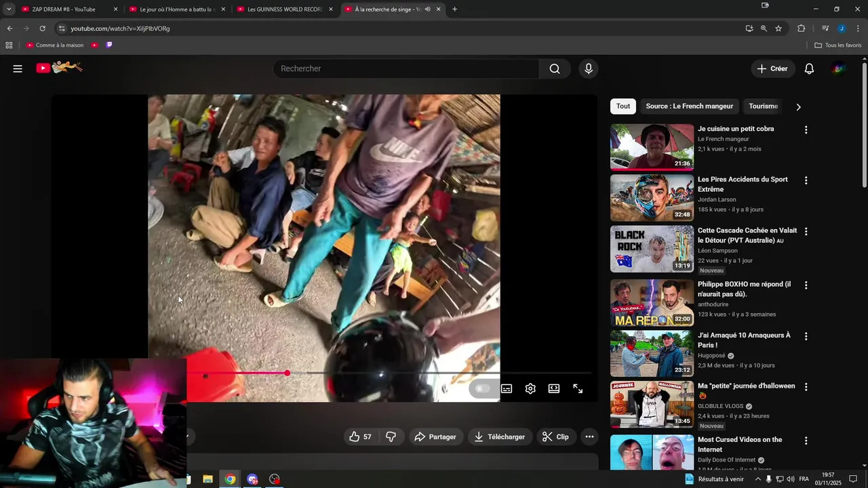868x488 pixels.
Task: Reload the current page
Action: point(42,28)
